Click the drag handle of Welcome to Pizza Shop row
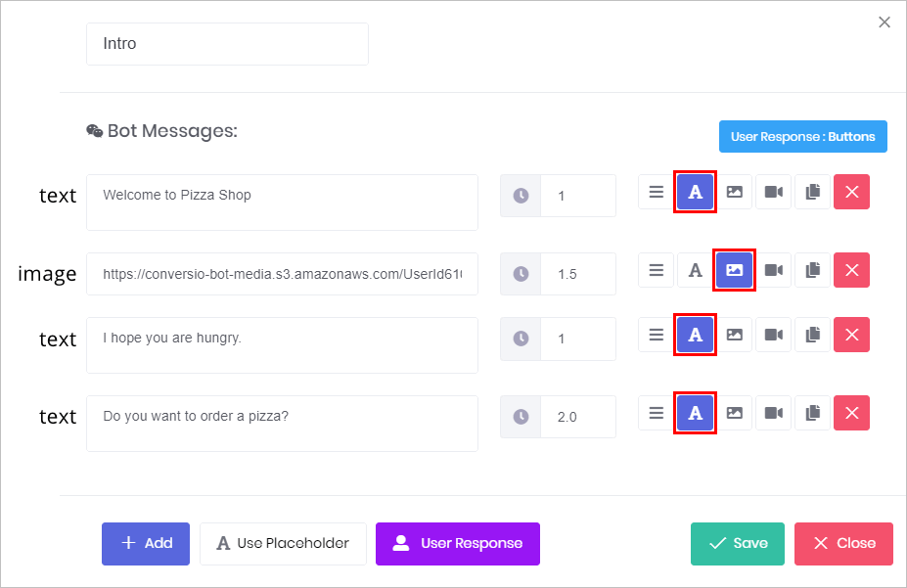This screenshot has width=907, height=588. tap(656, 192)
